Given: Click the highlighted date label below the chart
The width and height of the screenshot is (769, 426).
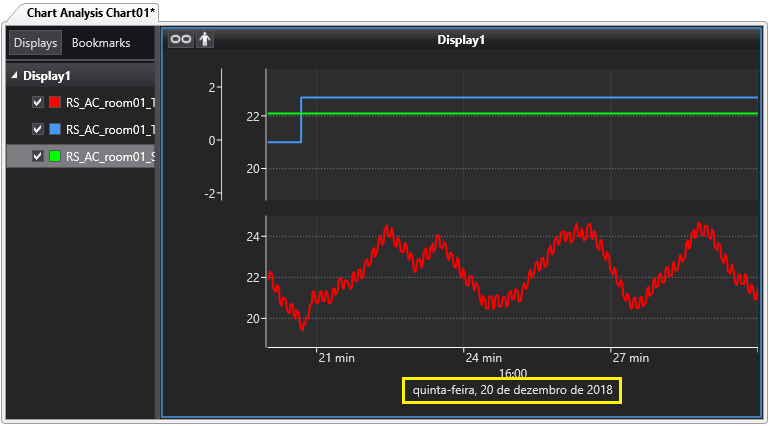Looking at the screenshot, I should coord(512,390).
